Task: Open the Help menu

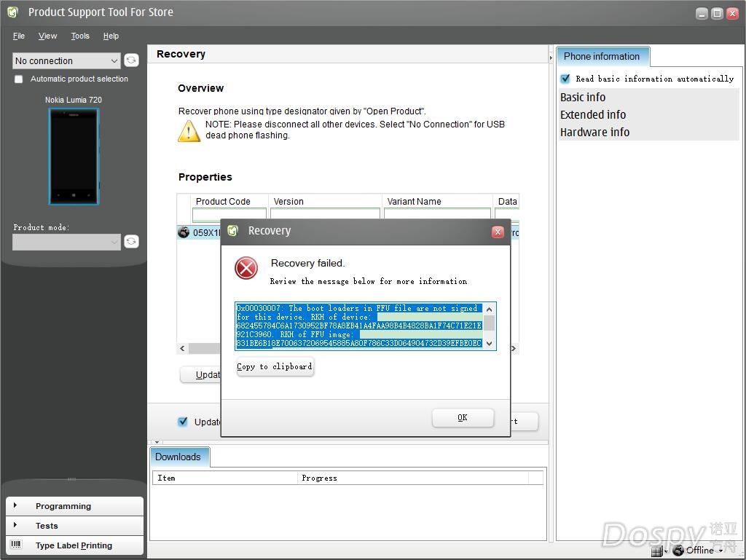Action: pos(111,36)
